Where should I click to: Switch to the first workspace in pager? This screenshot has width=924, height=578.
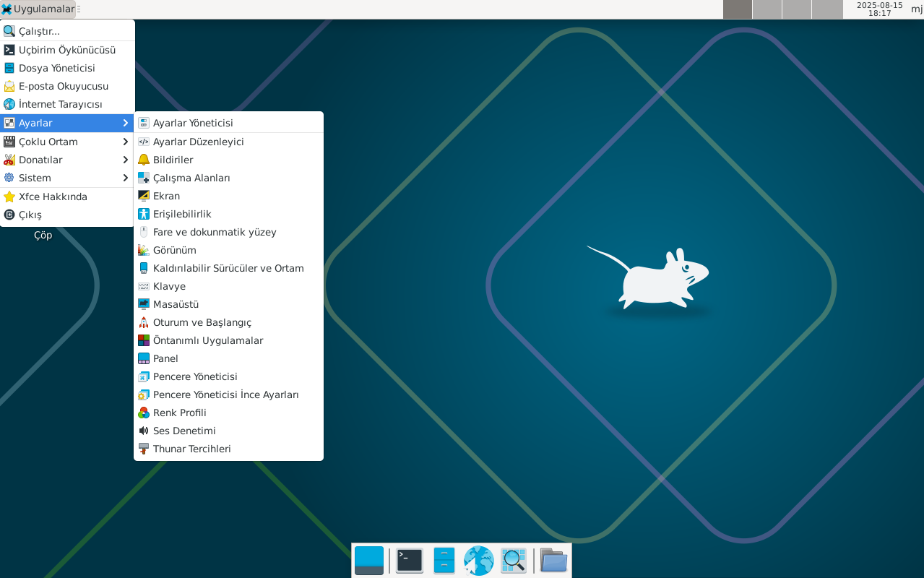click(x=738, y=9)
